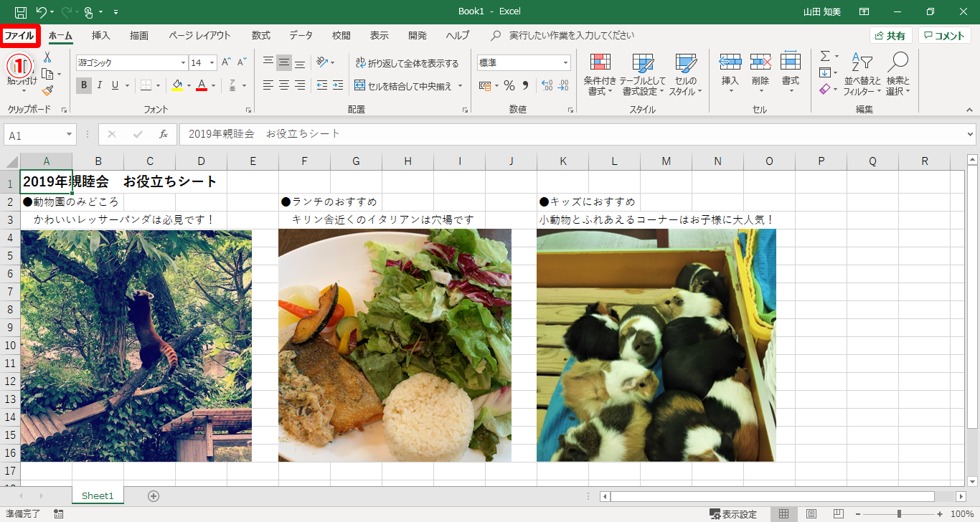Screen dimensions: 980x522
Task: Pick the yellow fill color bucket
Action: click(178, 85)
